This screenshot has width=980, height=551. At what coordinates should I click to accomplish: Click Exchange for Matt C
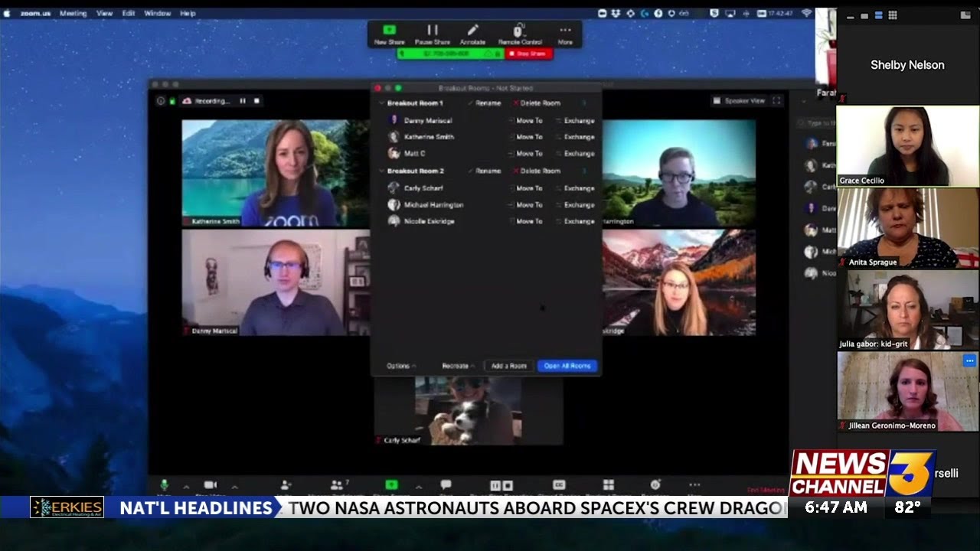[x=576, y=154]
